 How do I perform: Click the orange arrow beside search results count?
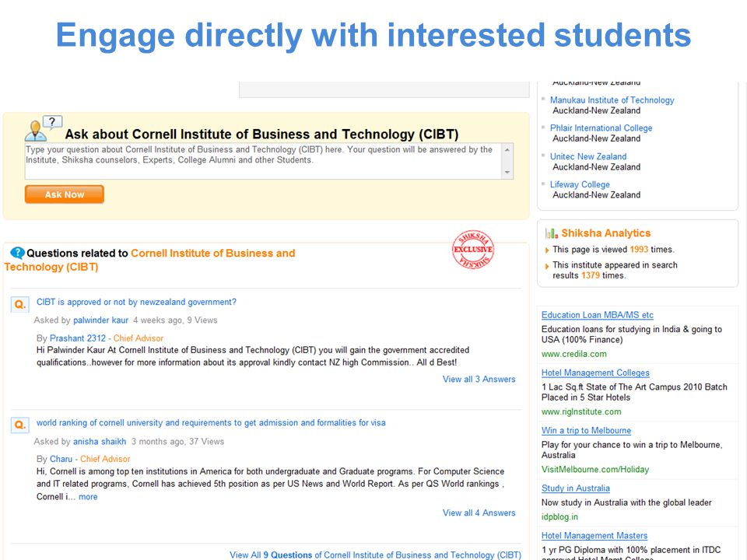(x=547, y=266)
